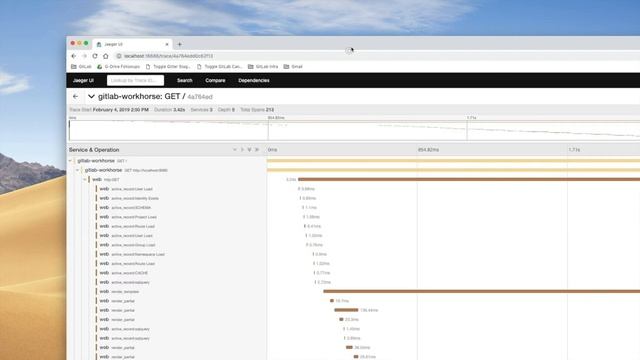Click the 854.82ms tick in timeline header
This screenshot has height=360, width=640.
click(428, 150)
